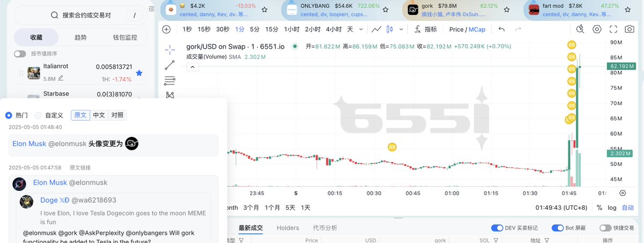The width and height of the screenshot is (644, 243).
Task: Click the search magnifier icon
Action: coord(55,15)
